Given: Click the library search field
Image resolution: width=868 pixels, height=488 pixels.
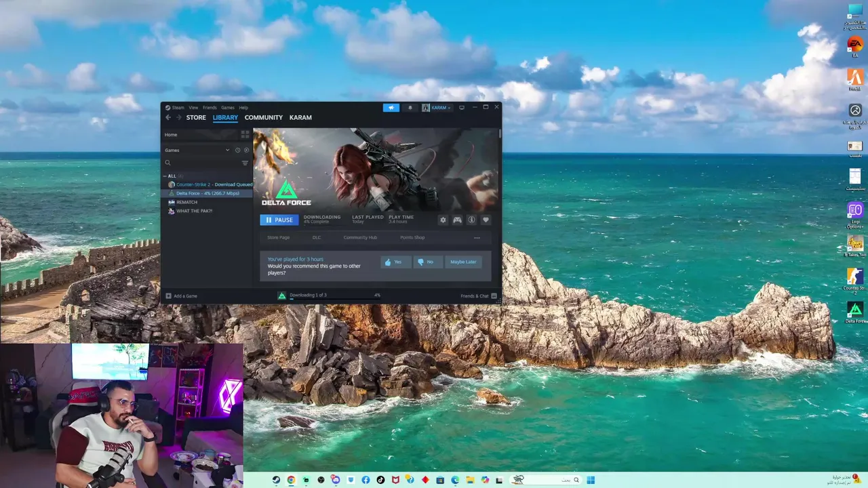Looking at the screenshot, I should (202, 163).
